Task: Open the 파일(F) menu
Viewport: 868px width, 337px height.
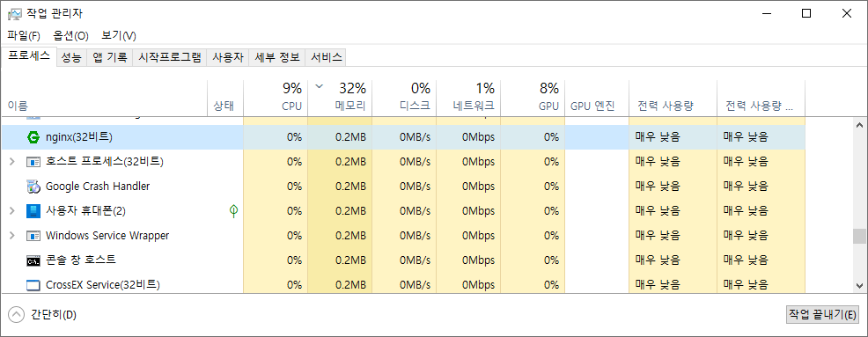Action: [24, 36]
